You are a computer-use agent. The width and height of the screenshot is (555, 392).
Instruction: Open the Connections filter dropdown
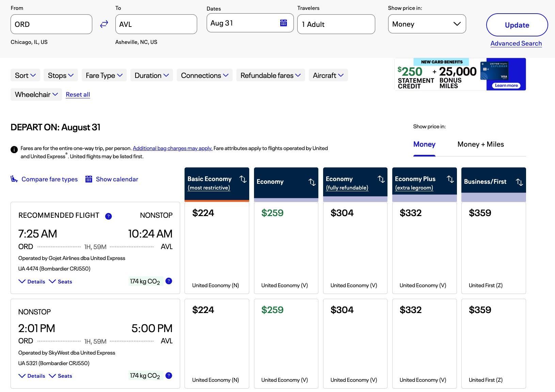[x=205, y=75]
